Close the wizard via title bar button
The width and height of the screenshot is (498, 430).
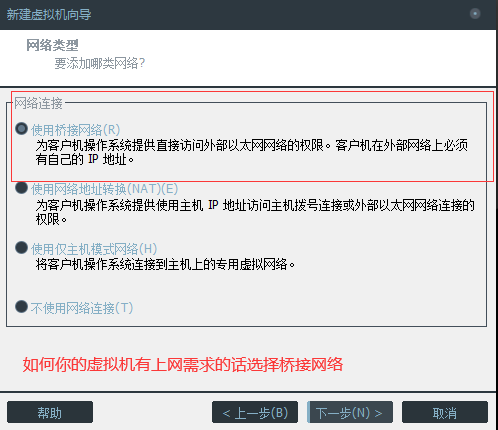[x=475, y=14]
